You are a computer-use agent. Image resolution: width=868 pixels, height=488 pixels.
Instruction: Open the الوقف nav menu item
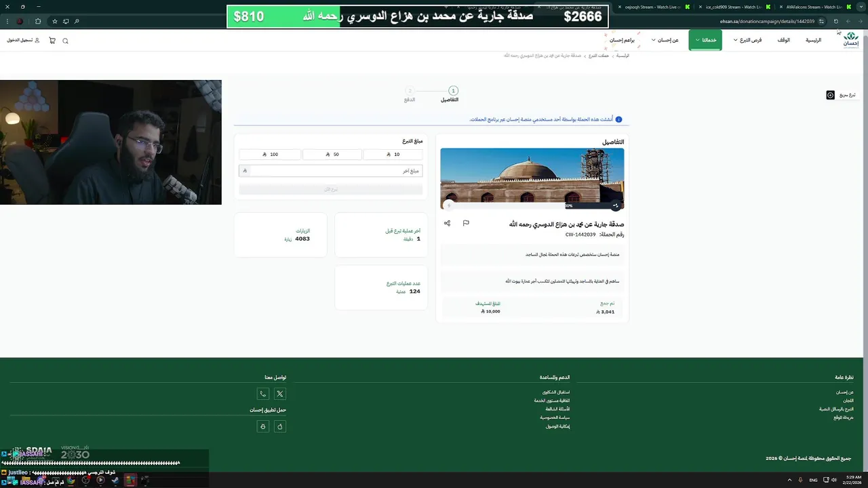click(783, 40)
